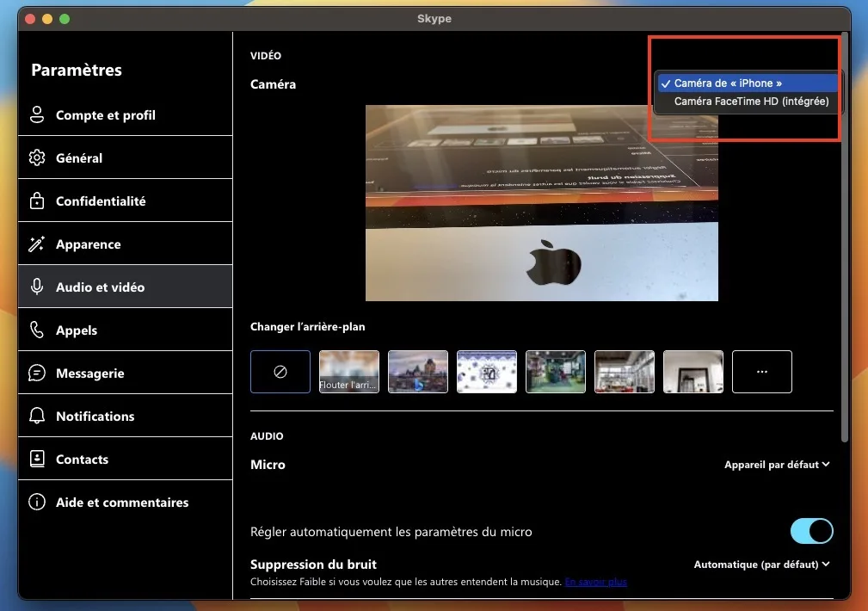This screenshot has height=611, width=868.
Task: Select the Contacts address book icon
Action: tap(36, 459)
